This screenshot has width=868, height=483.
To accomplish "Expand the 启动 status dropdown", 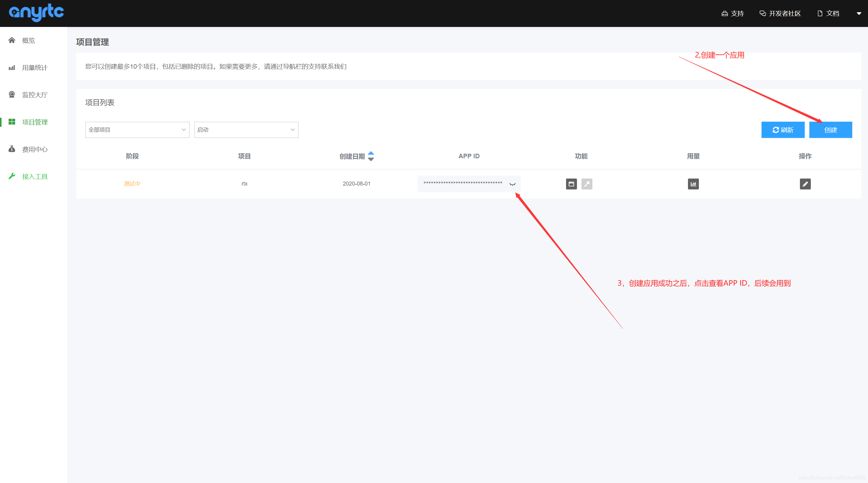I will point(246,130).
